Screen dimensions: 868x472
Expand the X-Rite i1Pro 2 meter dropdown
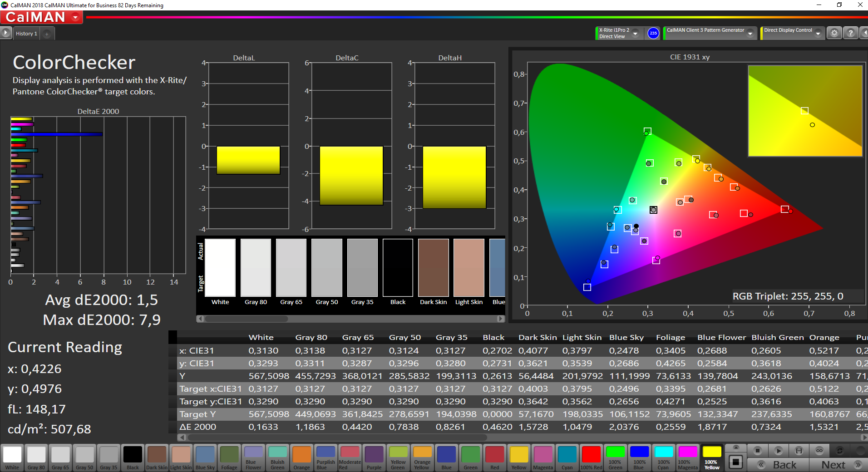tap(635, 33)
